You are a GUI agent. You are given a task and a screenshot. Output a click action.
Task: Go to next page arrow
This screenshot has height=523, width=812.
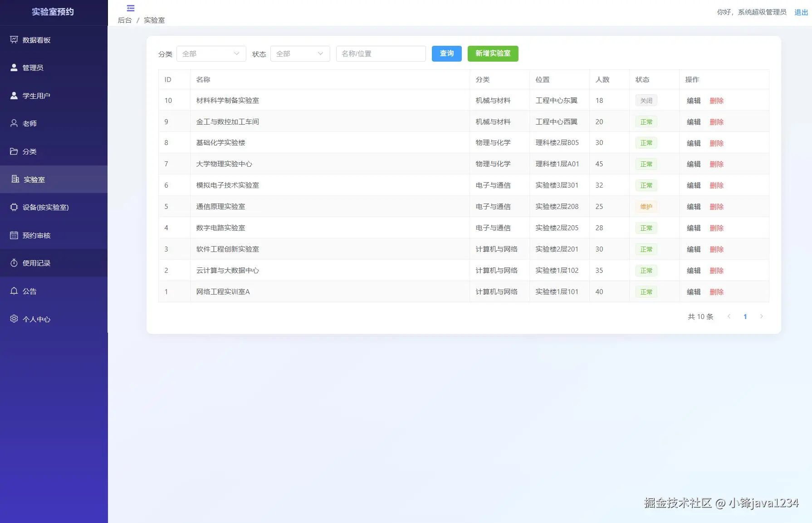coord(762,316)
